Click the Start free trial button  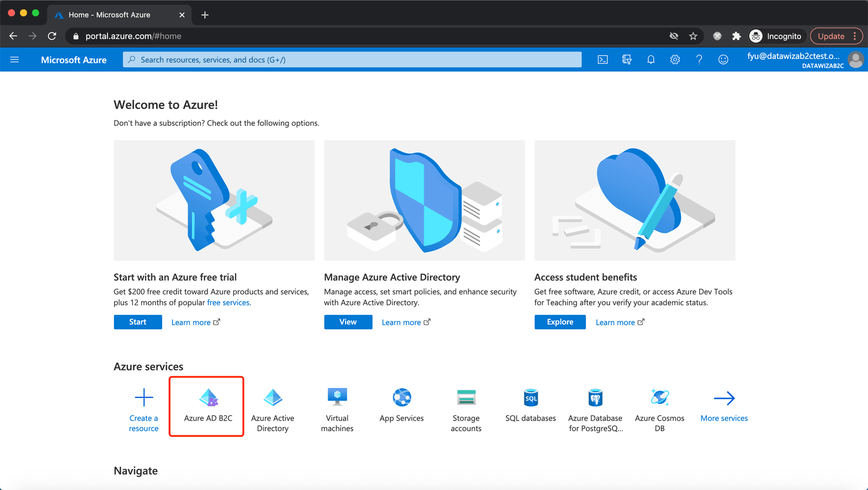tap(138, 322)
